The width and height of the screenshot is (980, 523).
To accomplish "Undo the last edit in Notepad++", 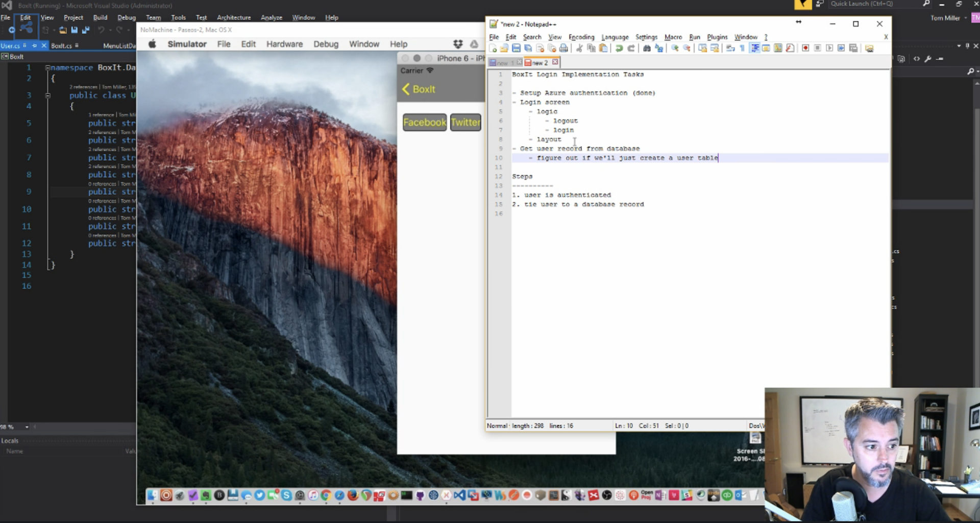I will tap(619, 49).
